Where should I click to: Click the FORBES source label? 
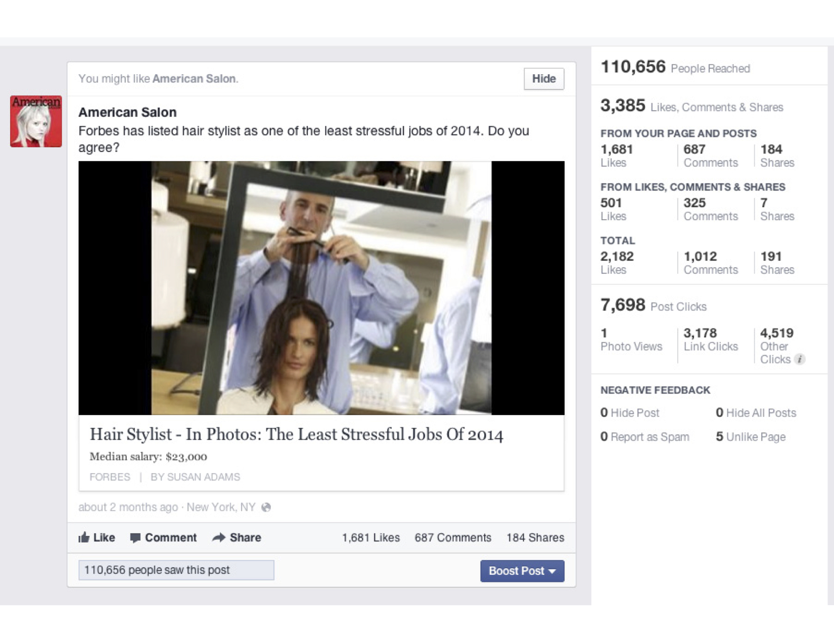[x=110, y=477]
